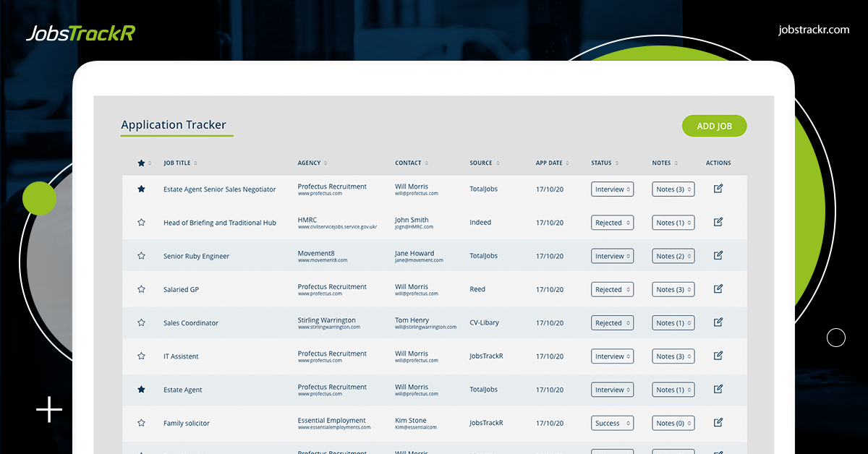
Task: Open the status dropdown for Salaried GP
Action: coord(612,288)
